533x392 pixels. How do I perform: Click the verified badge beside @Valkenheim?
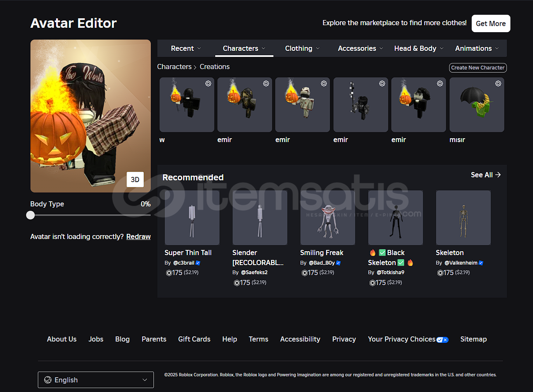[481, 263]
